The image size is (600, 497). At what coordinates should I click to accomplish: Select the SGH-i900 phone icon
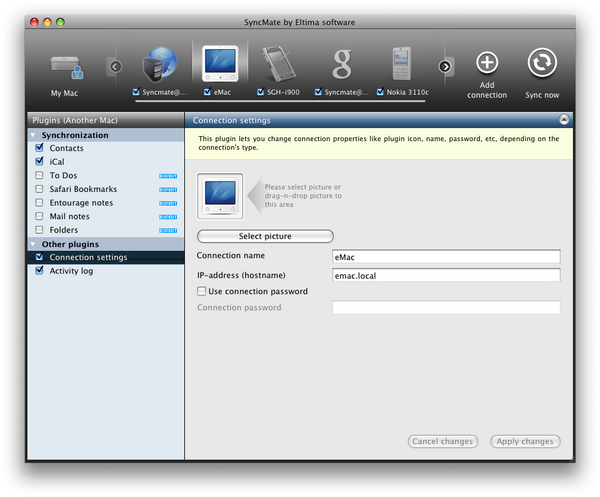point(278,64)
